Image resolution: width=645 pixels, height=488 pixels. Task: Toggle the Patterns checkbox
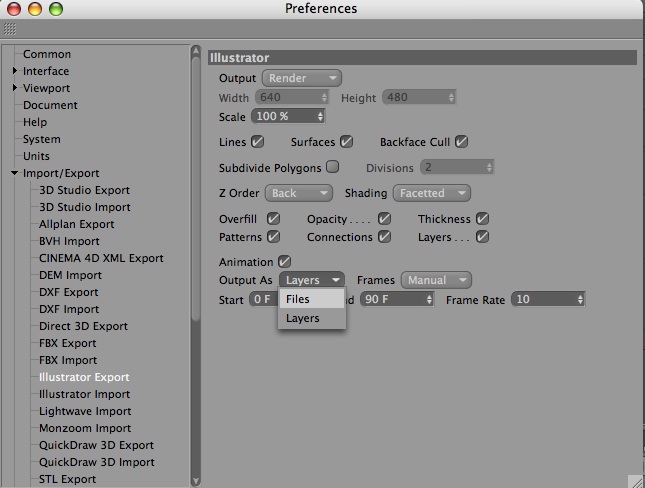[x=273, y=237]
